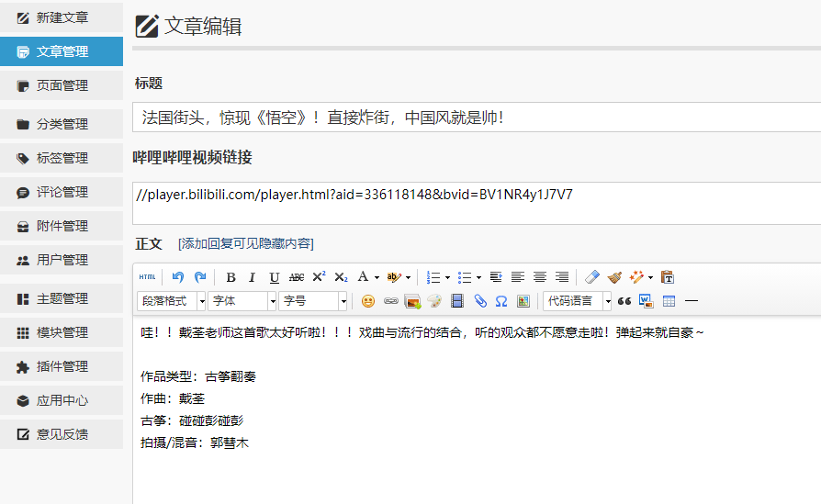
Task: Insert an emoticon
Action: point(368,301)
